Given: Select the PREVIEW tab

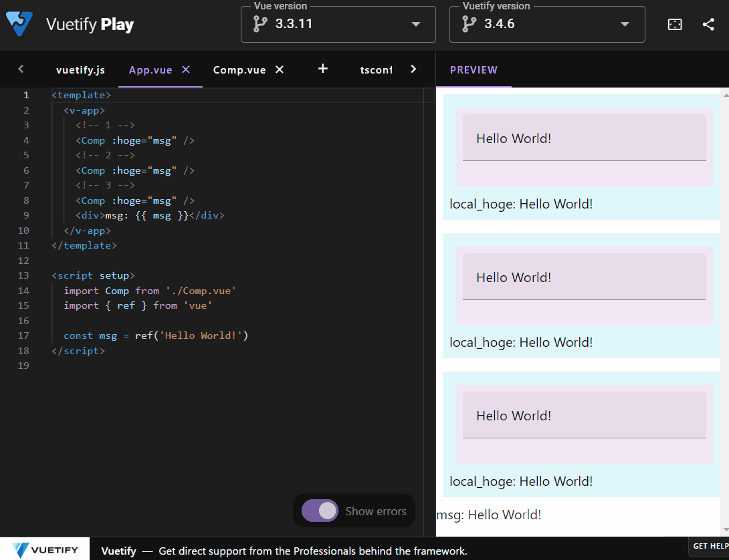Looking at the screenshot, I should tap(474, 69).
